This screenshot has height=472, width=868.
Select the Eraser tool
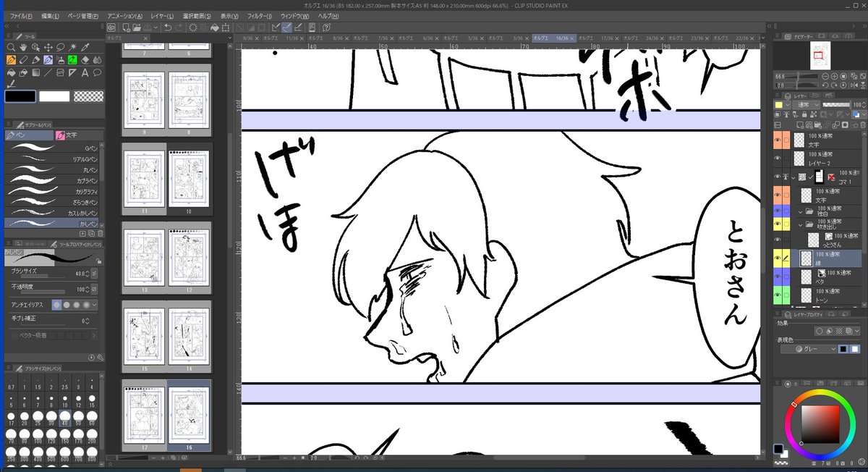tap(85, 59)
